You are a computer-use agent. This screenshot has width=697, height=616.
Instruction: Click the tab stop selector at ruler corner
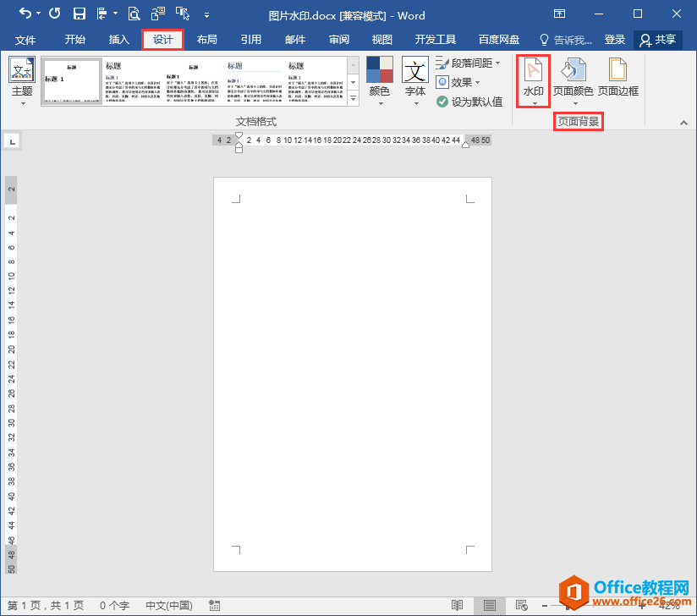coord(12,142)
